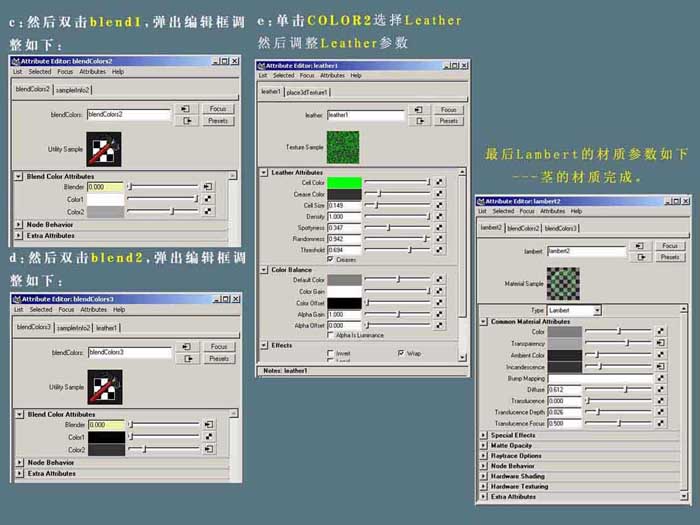
Task: Collapse the Color Balance section
Action: tap(264, 270)
